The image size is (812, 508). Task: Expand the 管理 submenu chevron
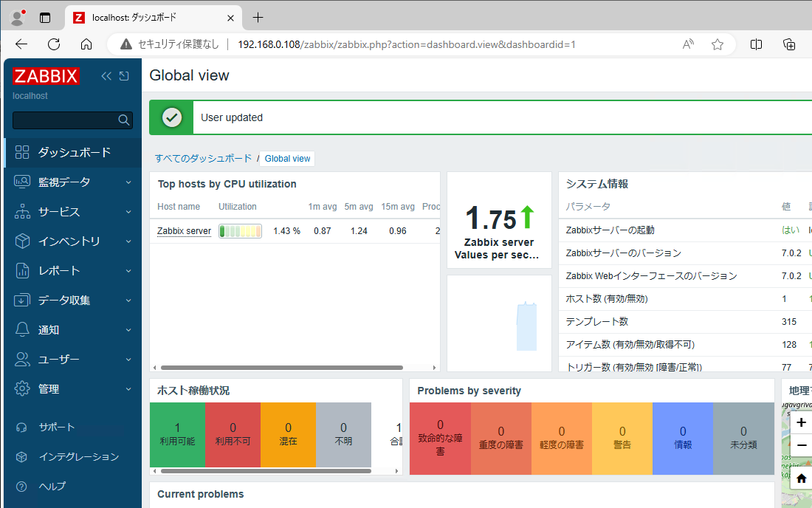pos(129,388)
